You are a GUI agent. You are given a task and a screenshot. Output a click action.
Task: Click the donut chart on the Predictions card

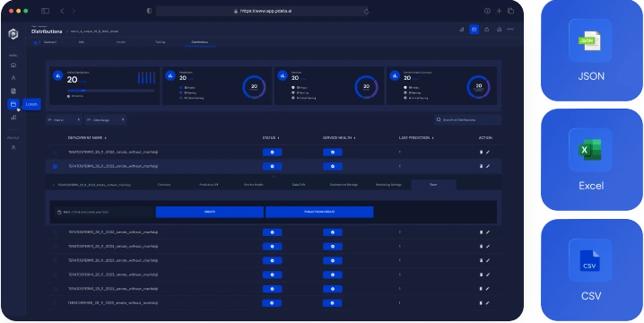tap(254, 87)
